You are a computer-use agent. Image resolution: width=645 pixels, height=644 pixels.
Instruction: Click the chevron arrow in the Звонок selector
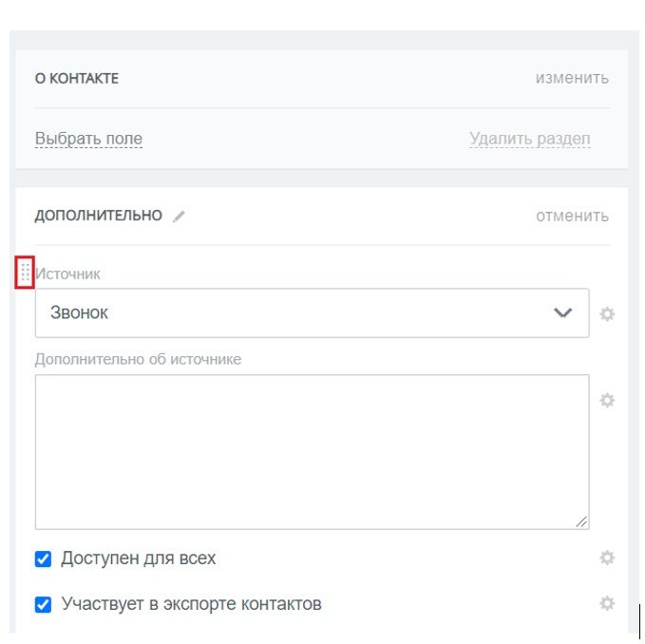[x=563, y=313]
